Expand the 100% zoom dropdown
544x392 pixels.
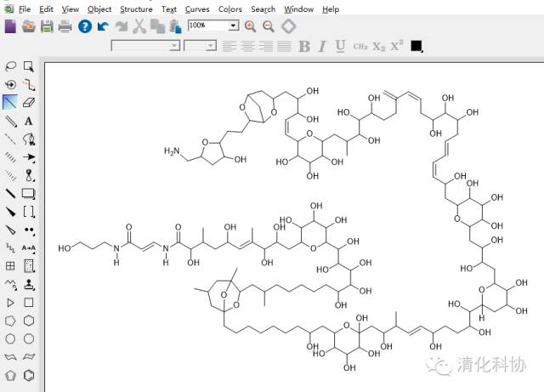point(233,26)
